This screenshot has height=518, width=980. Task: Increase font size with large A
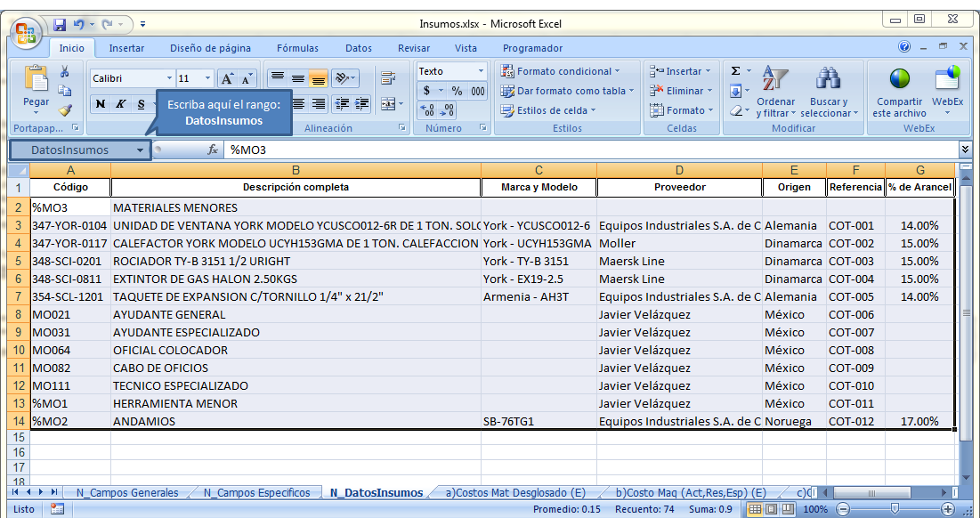pyautogui.click(x=227, y=78)
